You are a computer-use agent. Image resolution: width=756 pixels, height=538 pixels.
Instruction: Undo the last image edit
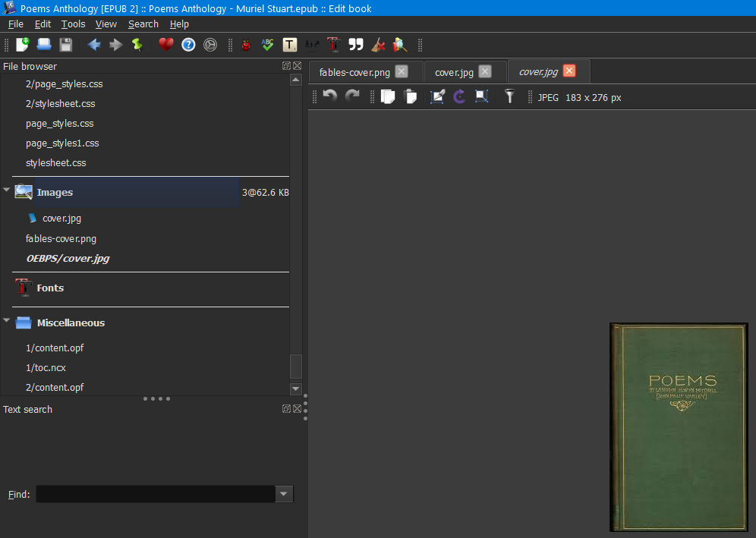coord(329,96)
